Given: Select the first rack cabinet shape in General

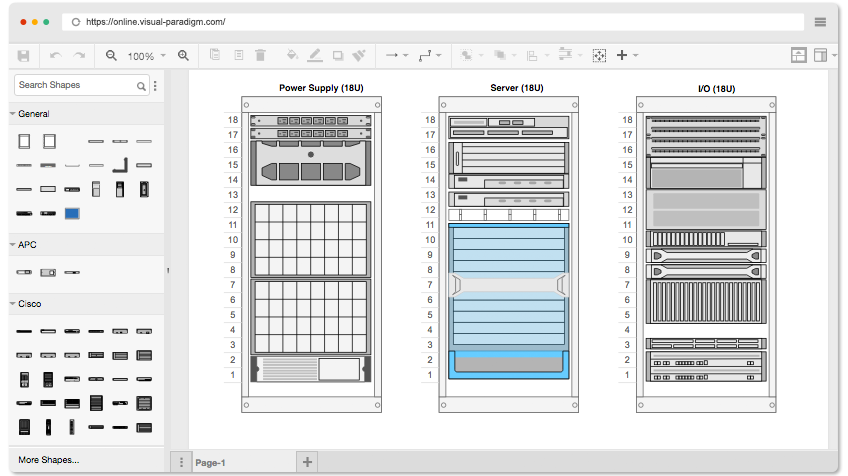Looking at the screenshot, I should point(24,141).
